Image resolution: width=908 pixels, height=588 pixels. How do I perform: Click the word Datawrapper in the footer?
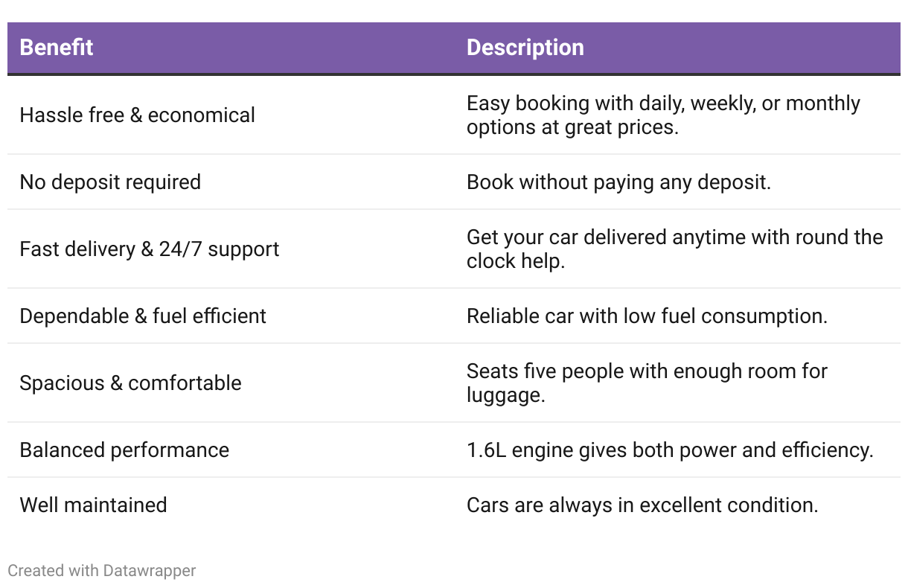pos(150,571)
